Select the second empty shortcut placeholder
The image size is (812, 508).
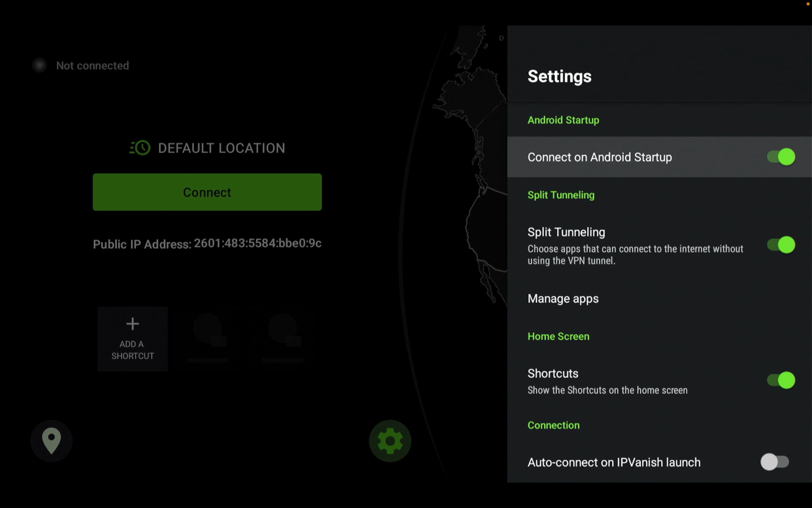coord(282,339)
